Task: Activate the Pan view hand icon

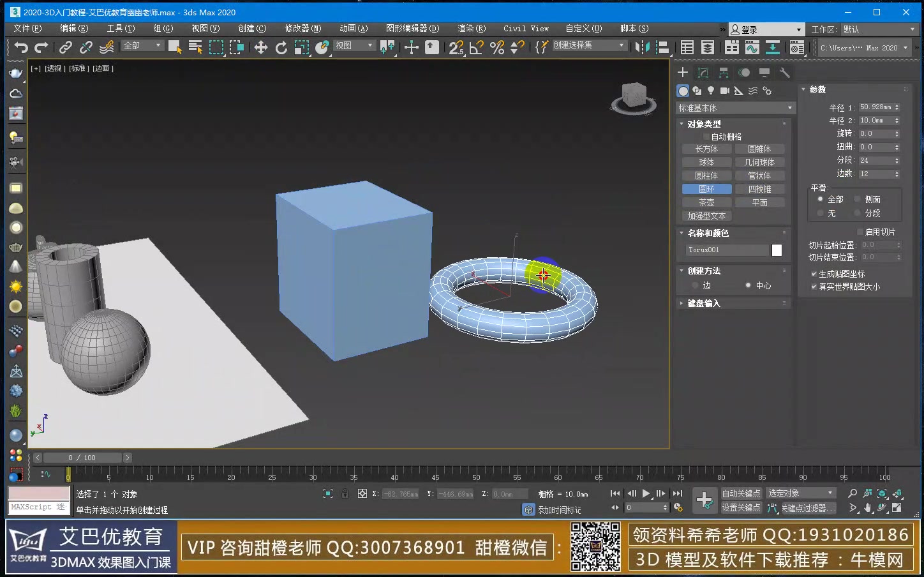Action: [868, 508]
